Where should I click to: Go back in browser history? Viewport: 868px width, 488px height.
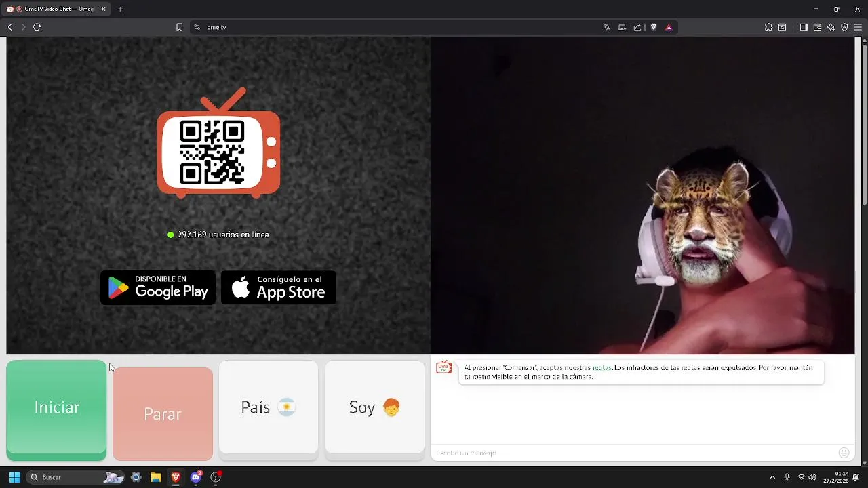point(10,27)
